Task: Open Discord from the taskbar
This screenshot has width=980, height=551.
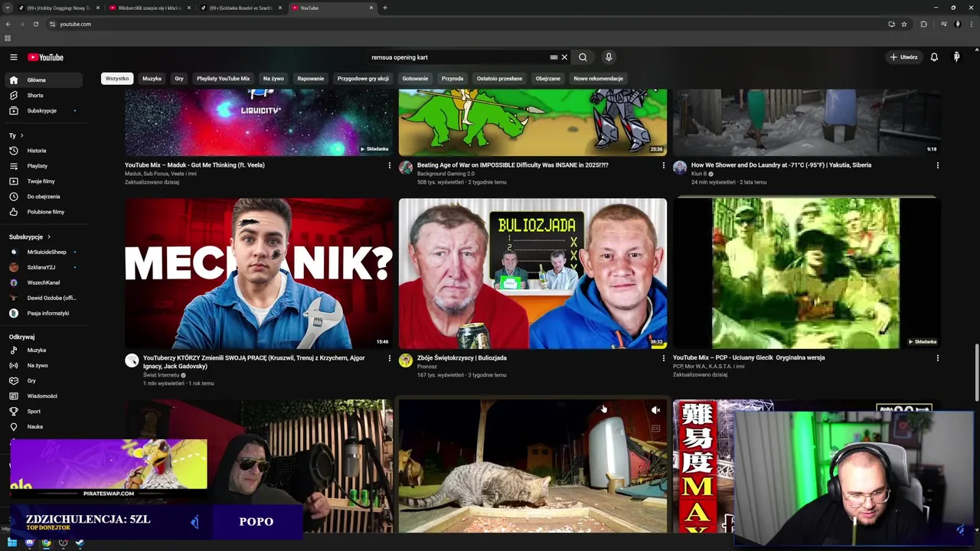Action: coord(30,543)
